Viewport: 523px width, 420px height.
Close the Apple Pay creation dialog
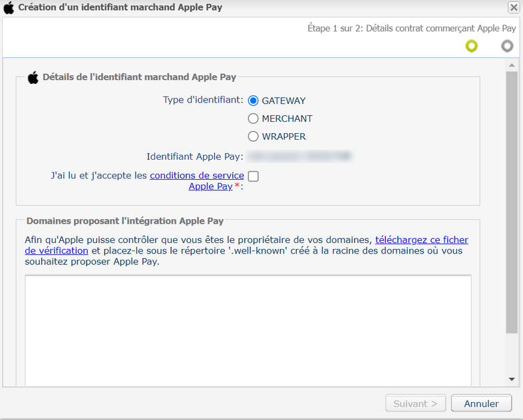pyautogui.click(x=514, y=7)
